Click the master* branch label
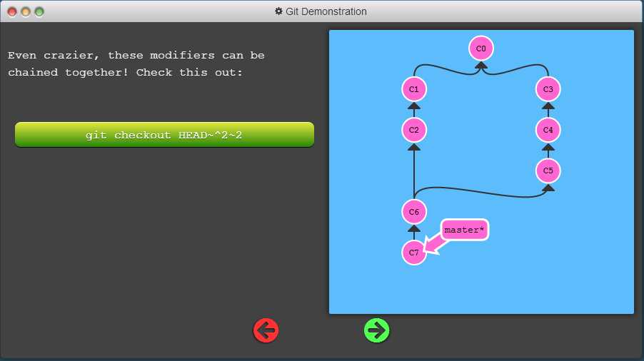 (x=465, y=230)
